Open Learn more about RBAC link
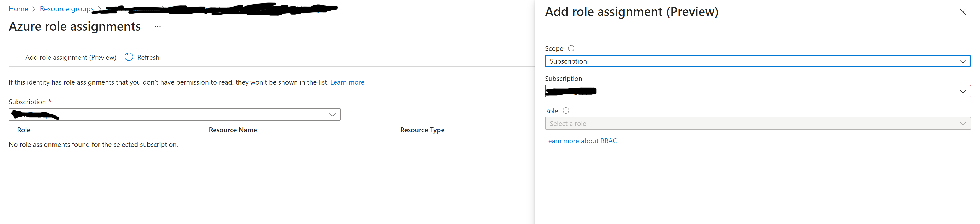 point(581,141)
